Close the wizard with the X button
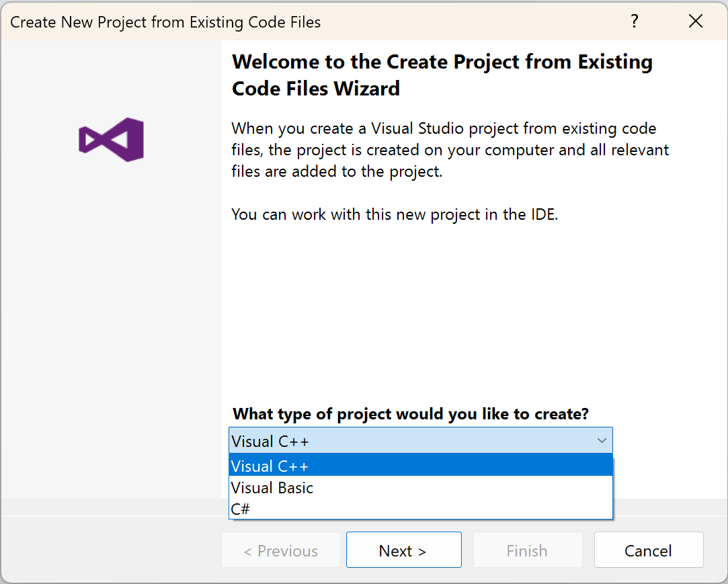 (x=695, y=21)
